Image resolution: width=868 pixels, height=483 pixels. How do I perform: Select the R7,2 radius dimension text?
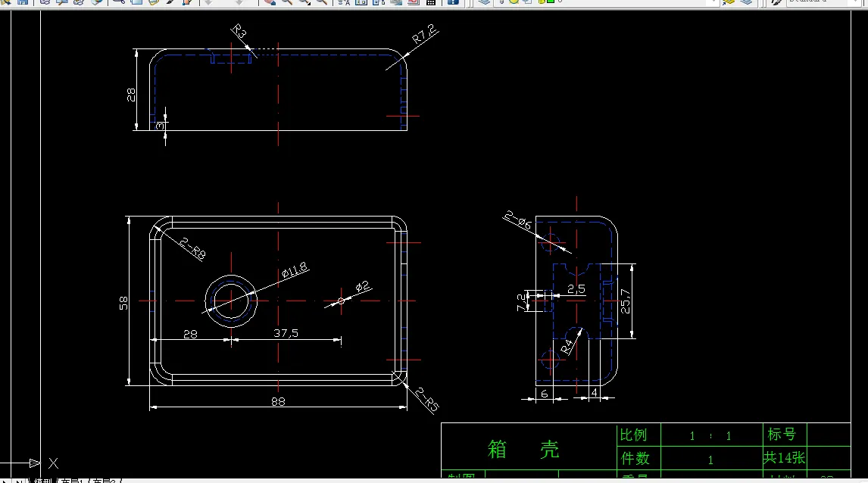coord(425,34)
